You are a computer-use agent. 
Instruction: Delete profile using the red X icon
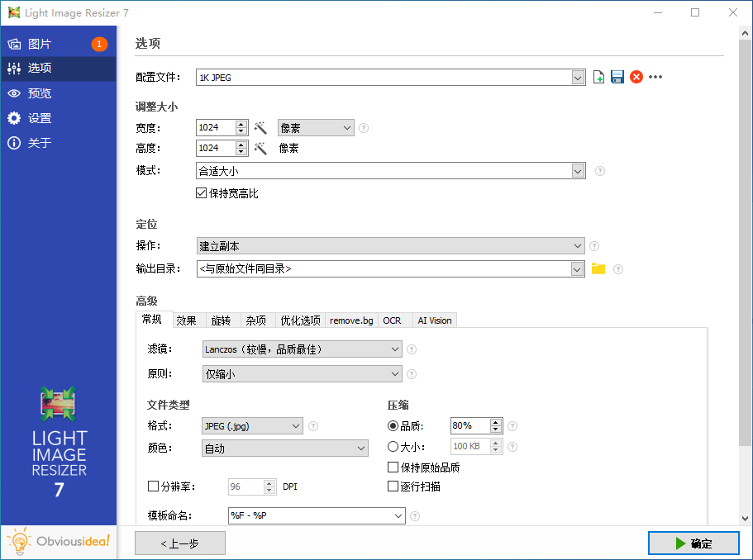(636, 77)
